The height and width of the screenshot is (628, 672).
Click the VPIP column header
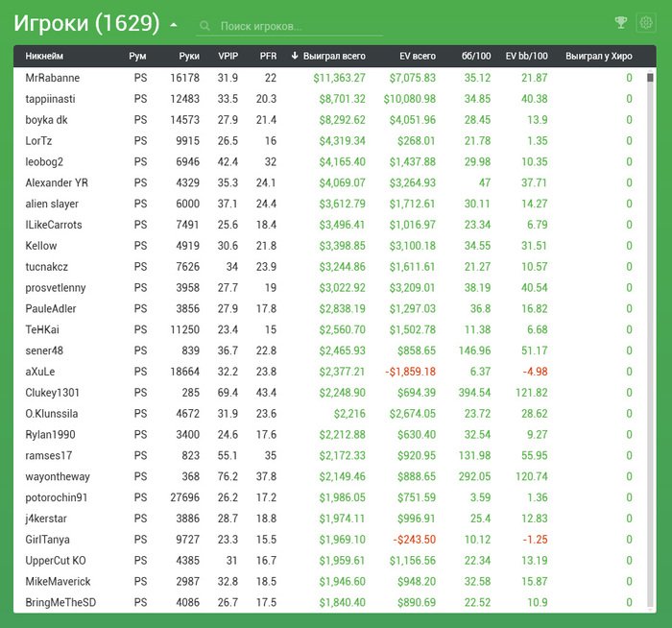click(228, 57)
